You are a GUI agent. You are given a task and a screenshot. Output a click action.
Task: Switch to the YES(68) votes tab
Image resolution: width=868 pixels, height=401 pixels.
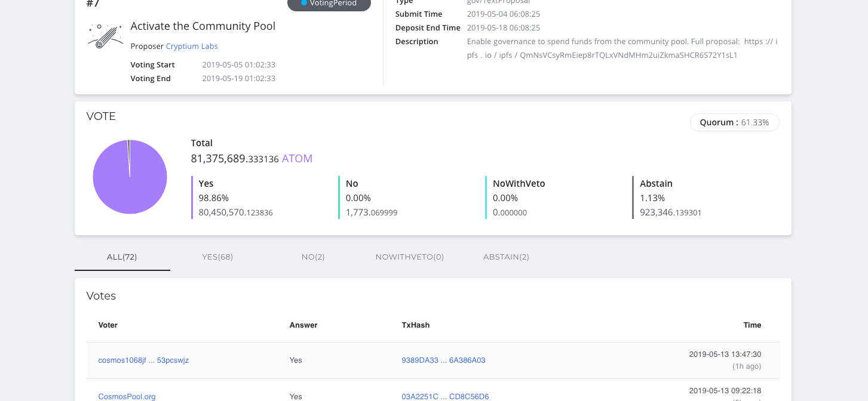(x=217, y=257)
